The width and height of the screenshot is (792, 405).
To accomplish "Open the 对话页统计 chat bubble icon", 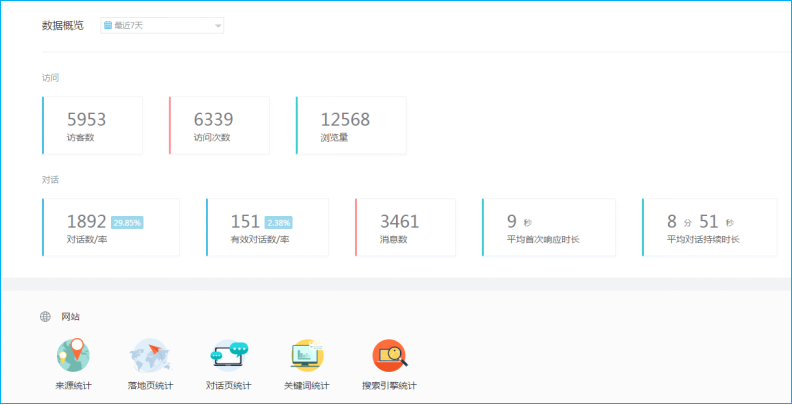I will 229,356.
